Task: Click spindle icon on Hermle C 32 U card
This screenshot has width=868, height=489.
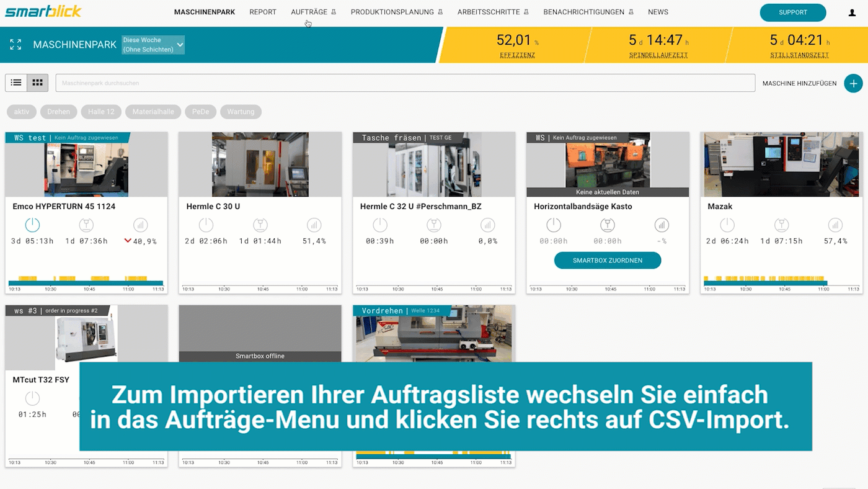Action: coord(434,225)
